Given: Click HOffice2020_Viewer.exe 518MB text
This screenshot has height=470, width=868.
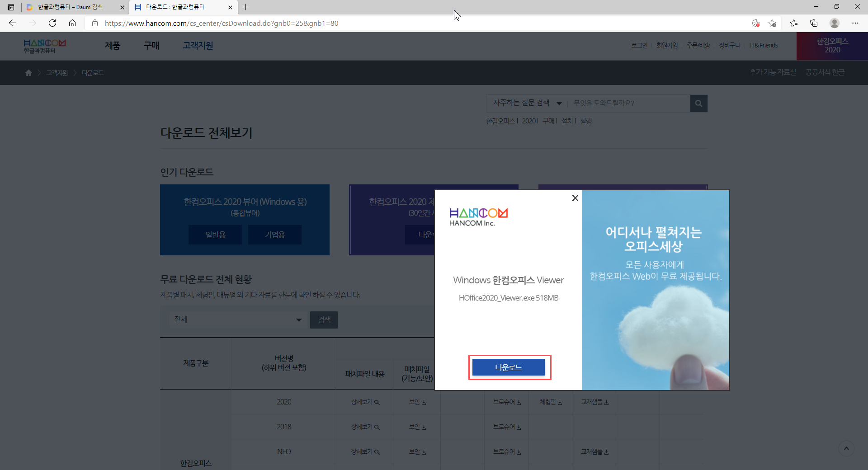Looking at the screenshot, I should tap(509, 298).
